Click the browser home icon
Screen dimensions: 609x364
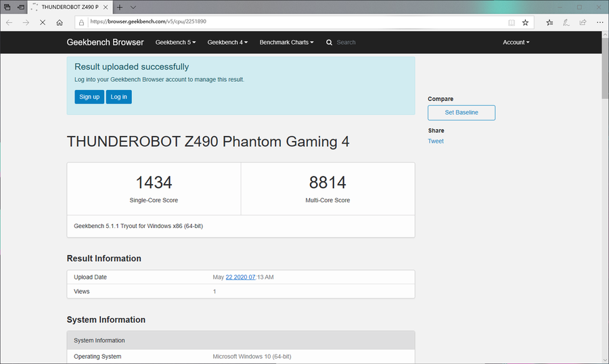click(x=60, y=22)
